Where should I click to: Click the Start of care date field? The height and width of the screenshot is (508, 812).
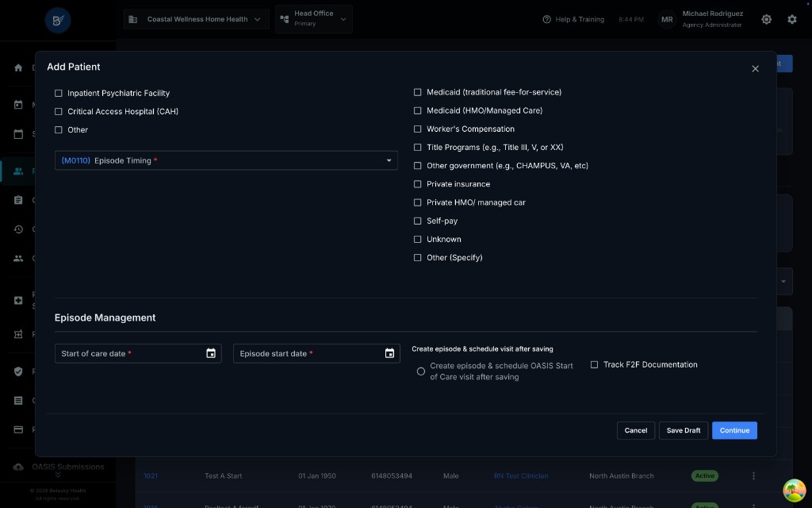click(x=138, y=353)
